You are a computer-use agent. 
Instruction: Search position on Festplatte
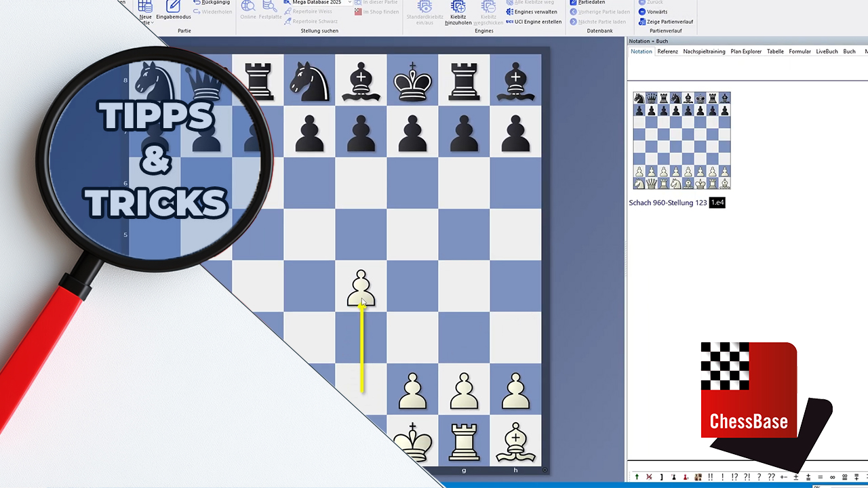coord(270,9)
